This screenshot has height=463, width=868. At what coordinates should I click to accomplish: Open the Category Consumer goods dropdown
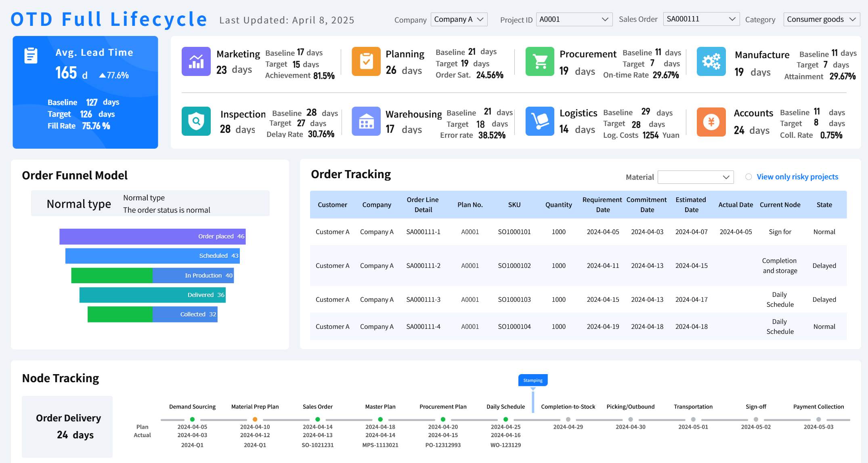coord(821,19)
